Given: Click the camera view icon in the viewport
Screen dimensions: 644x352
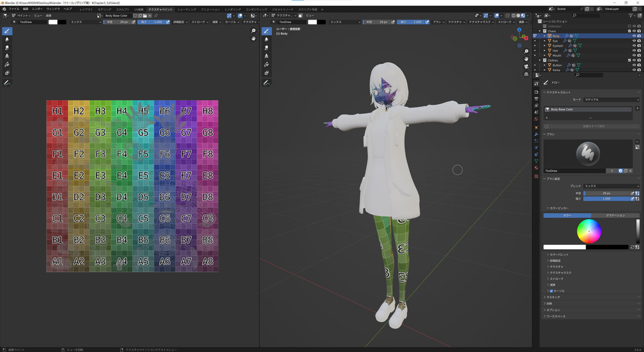Looking at the screenshot, I should pos(526,66).
